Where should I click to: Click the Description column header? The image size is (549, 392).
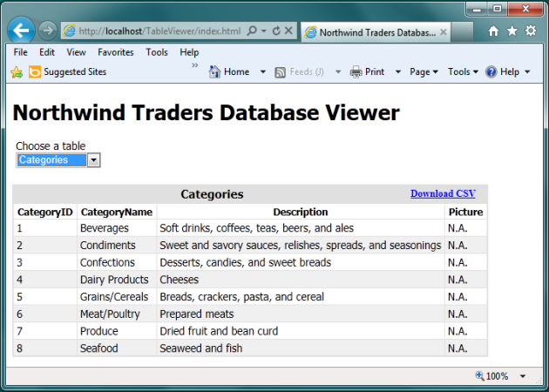click(301, 212)
